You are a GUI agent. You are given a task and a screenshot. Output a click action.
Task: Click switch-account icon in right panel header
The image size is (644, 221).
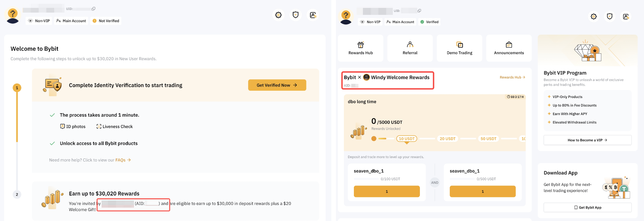(626, 16)
